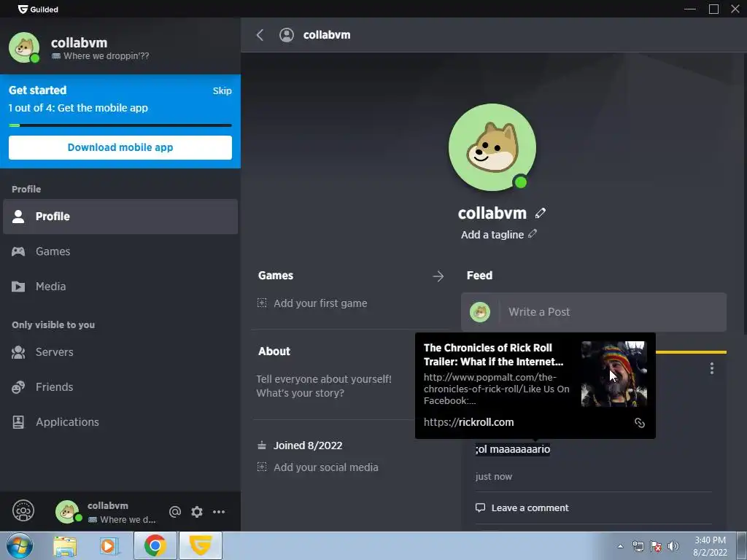Click the plus icon for Add your social media

pos(262,467)
